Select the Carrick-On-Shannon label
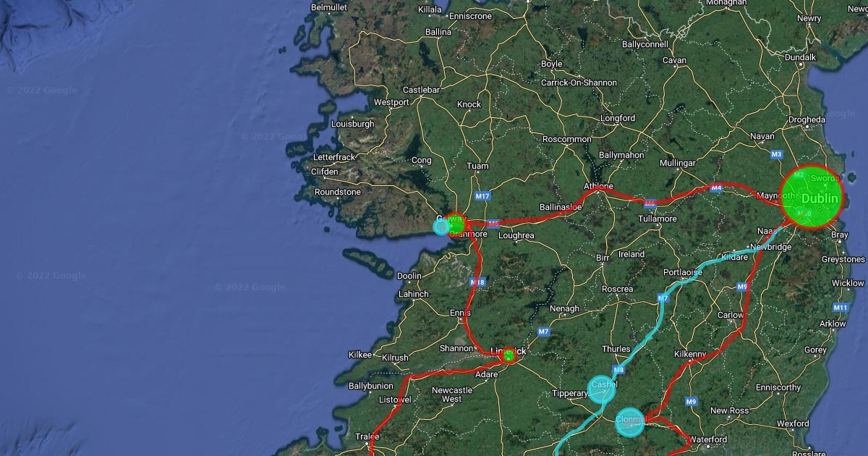The image size is (868, 456). pyautogui.click(x=579, y=83)
